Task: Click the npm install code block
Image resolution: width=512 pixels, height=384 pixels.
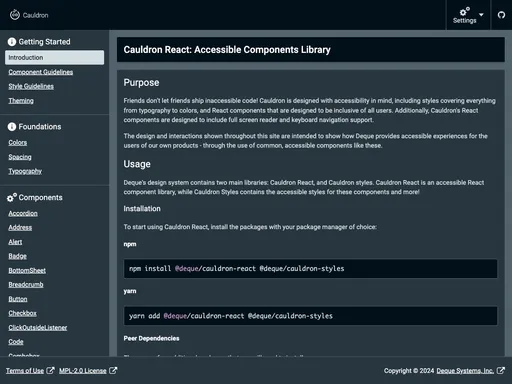Action: 310,269
